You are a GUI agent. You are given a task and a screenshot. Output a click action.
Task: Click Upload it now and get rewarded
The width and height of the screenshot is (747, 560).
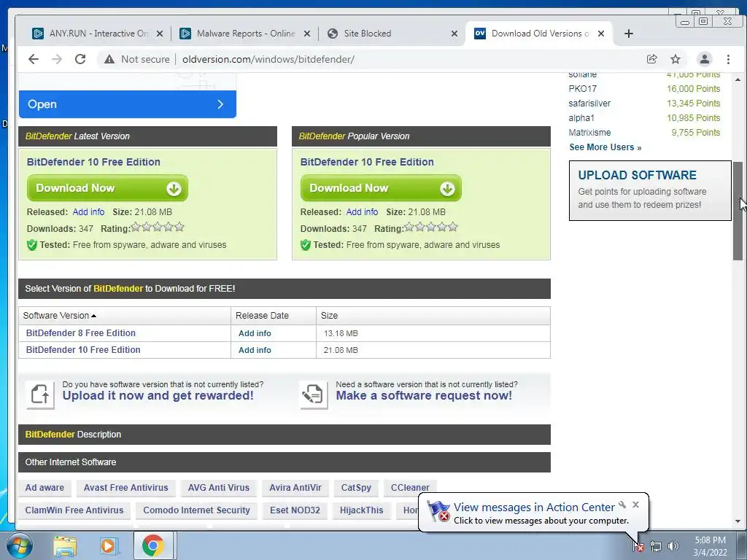[x=158, y=395]
